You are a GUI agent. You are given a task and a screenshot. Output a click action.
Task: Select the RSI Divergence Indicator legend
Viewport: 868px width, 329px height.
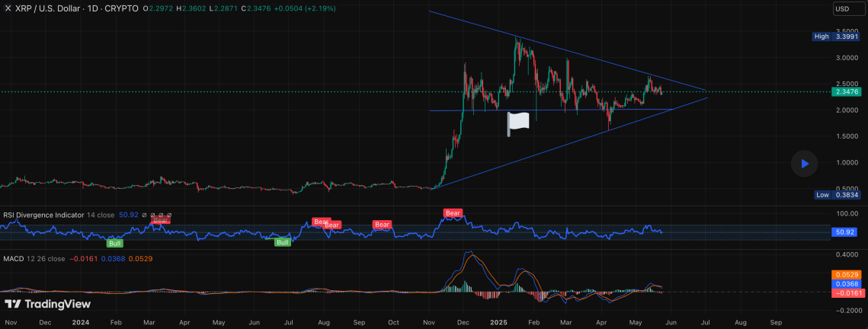(43, 215)
